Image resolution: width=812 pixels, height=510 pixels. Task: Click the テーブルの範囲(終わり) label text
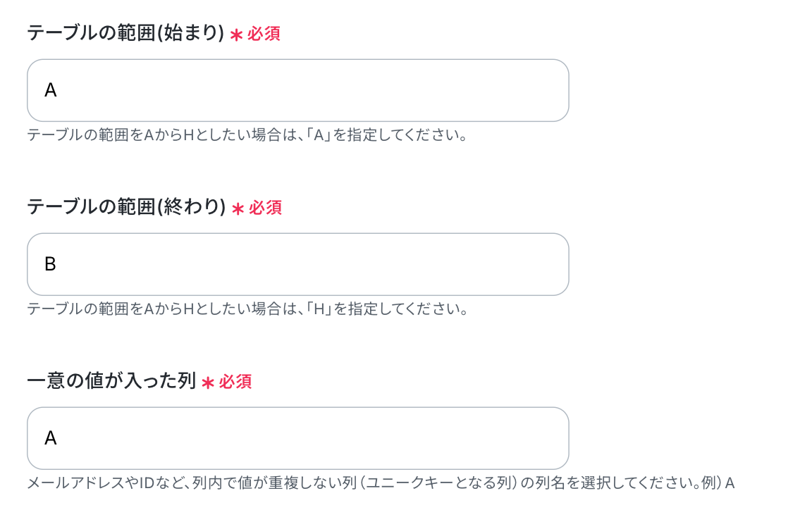[126, 207]
